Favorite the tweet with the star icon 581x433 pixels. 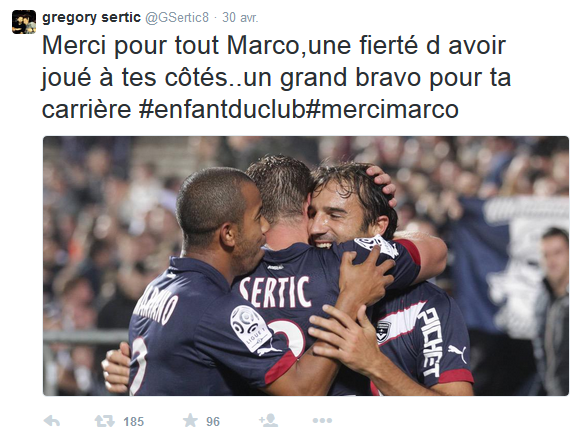coord(190,420)
